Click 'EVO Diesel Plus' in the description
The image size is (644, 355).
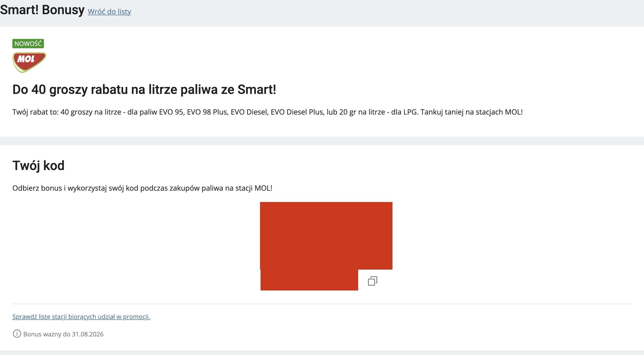point(297,112)
